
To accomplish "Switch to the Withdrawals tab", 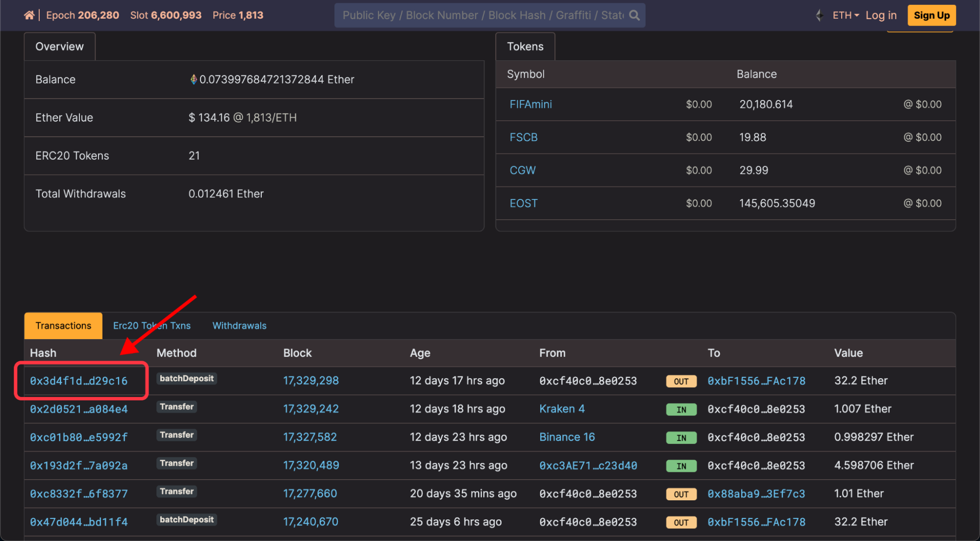I will [239, 326].
